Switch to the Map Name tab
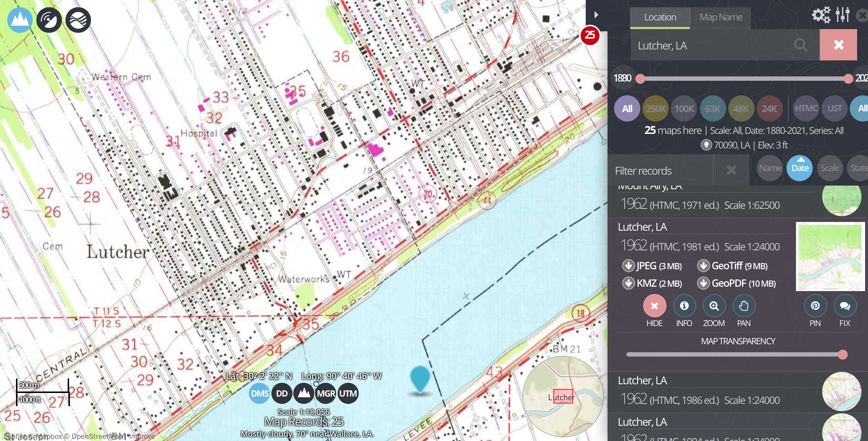Viewport: 868px width, 441px height. tap(720, 17)
